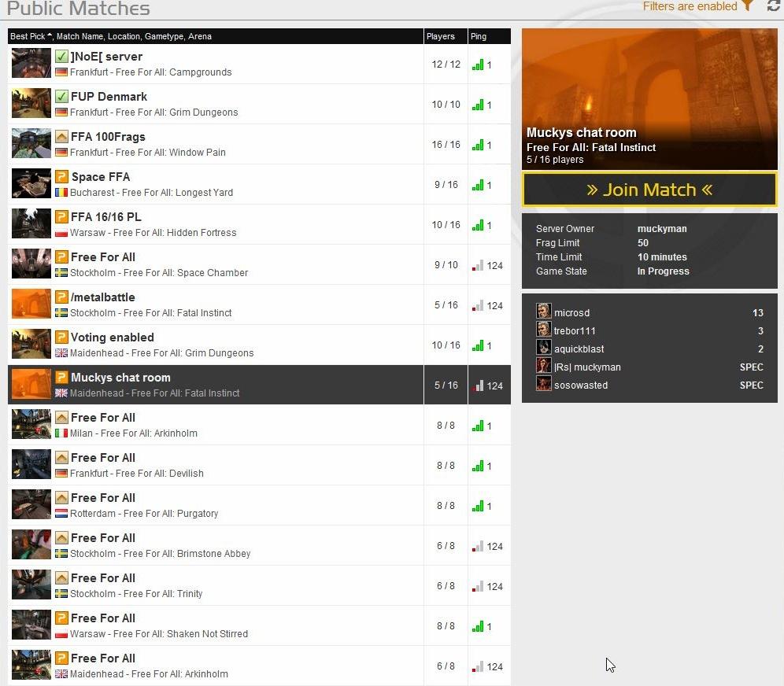Viewport: 784px width, 686px height.
Task: Click the orange icon beside FFA 16/16 PL
Action: [61, 217]
